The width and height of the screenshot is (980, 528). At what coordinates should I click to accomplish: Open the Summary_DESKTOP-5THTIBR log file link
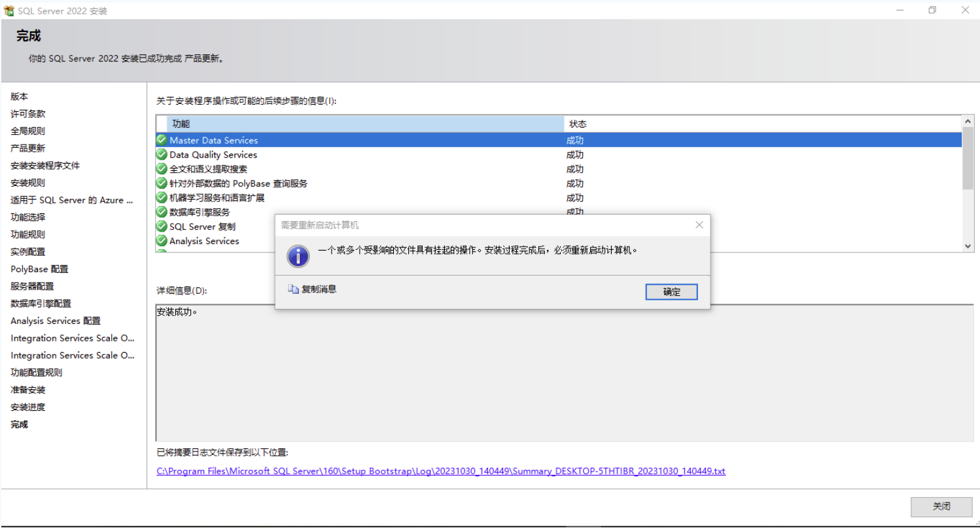tap(441, 471)
